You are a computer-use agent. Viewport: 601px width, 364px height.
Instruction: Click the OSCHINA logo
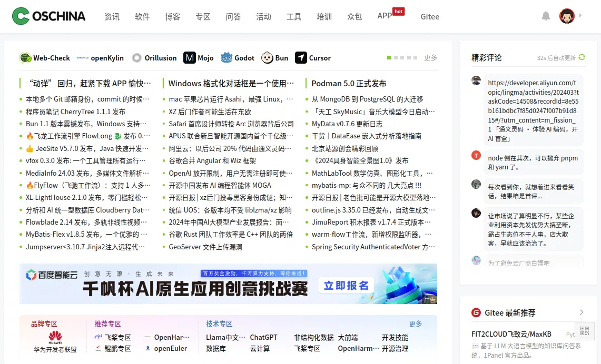pyautogui.click(x=49, y=16)
